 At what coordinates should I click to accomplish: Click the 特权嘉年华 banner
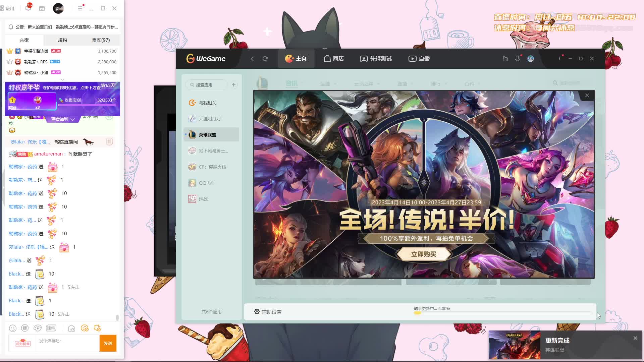(62, 99)
